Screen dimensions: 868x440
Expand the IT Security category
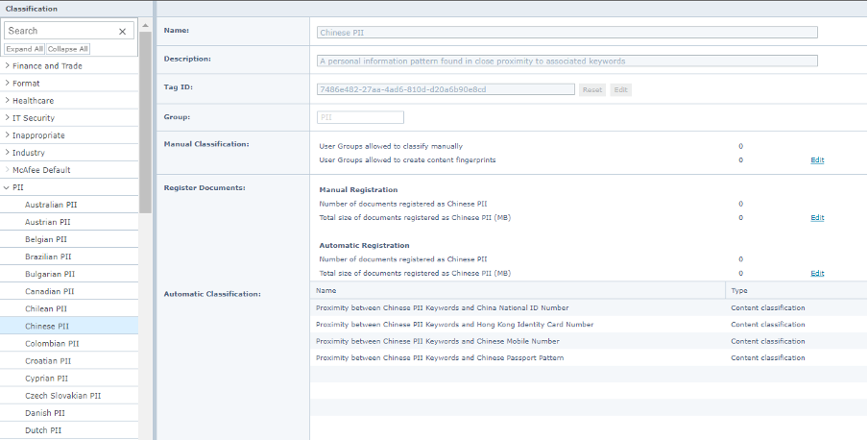pos(8,118)
